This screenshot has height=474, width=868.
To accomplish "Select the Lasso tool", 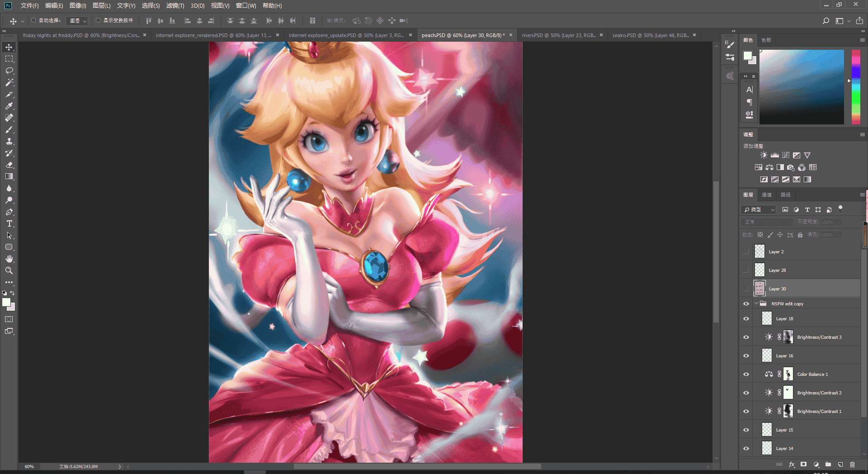I will [x=9, y=71].
